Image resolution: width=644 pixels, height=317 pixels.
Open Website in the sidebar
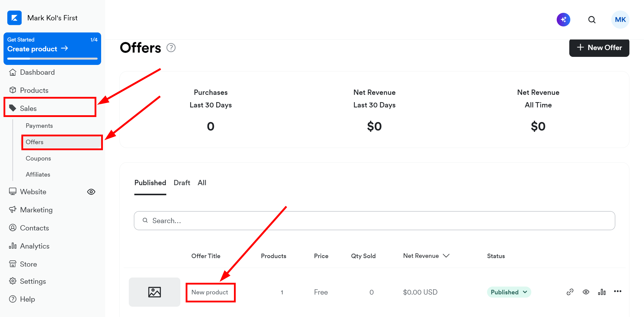(x=33, y=192)
